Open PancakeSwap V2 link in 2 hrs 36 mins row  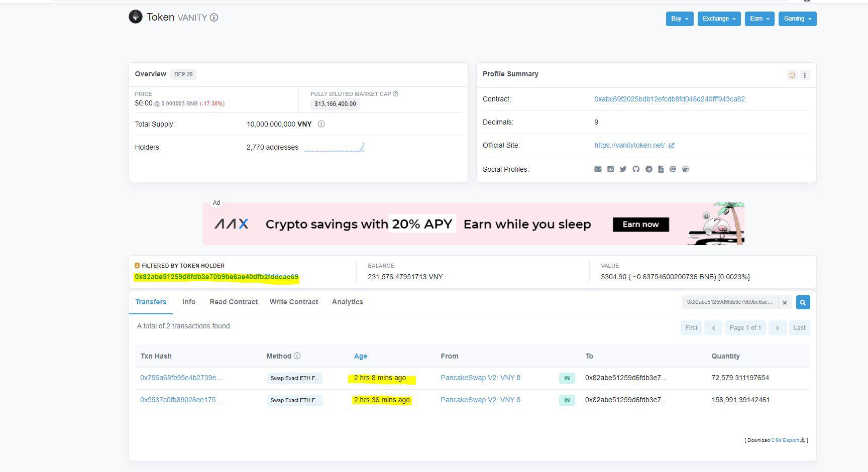coord(481,400)
